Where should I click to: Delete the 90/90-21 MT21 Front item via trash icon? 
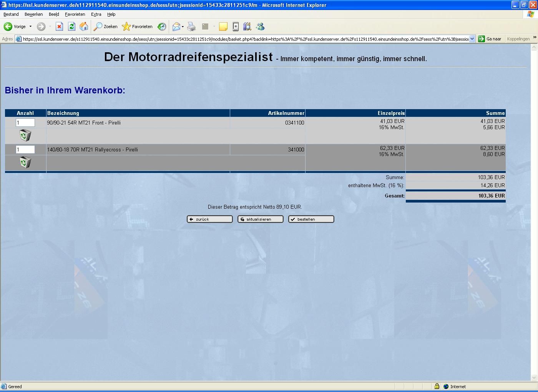(25, 135)
